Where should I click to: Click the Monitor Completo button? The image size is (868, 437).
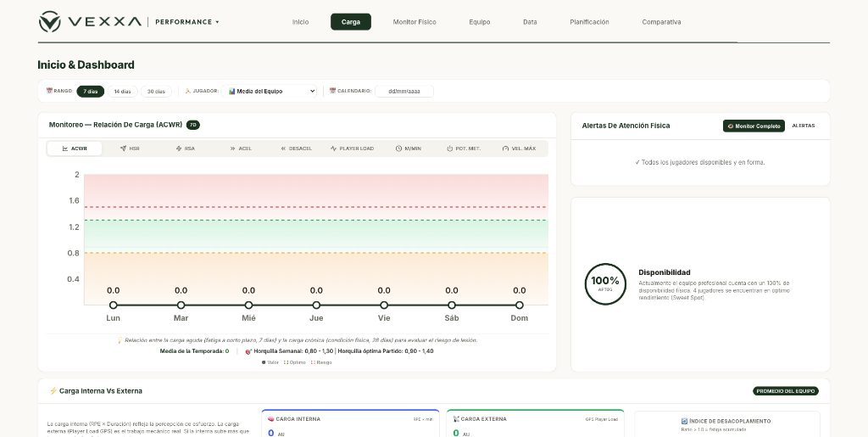point(754,126)
